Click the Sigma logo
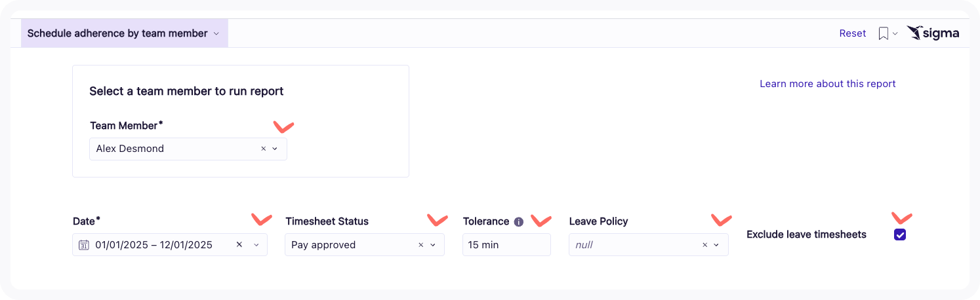The height and width of the screenshot is (300, 980). point(933,33)
